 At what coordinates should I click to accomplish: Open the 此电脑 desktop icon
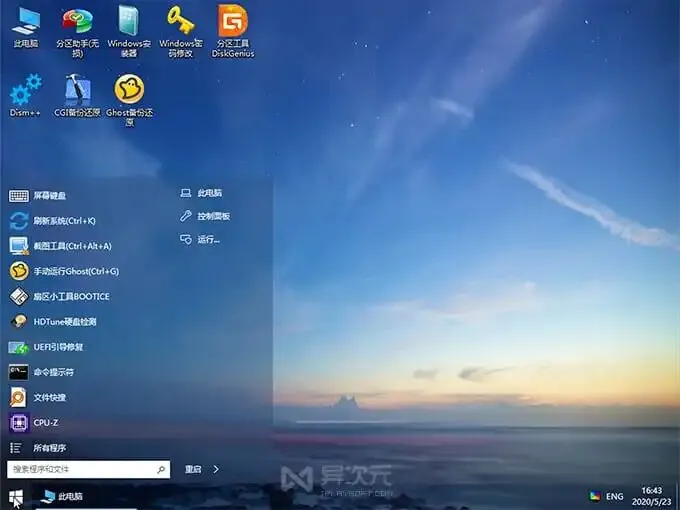(x=26, y=27)
